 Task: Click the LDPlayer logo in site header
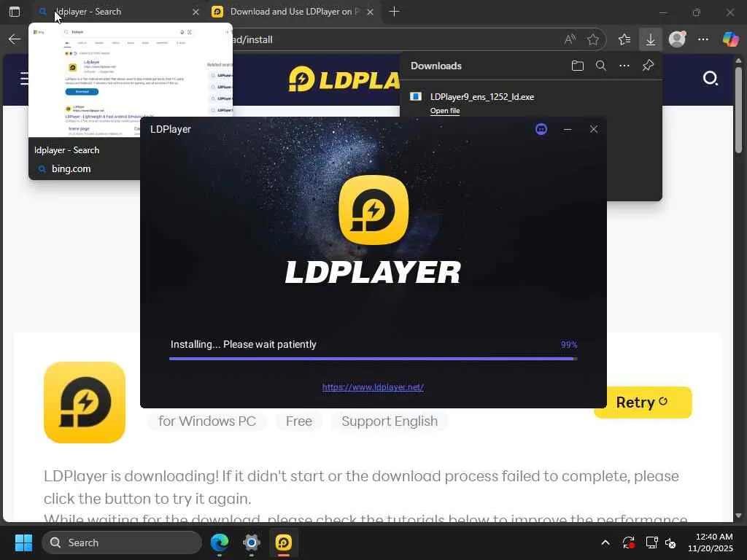pyautogui.click(x=344, y=79)
